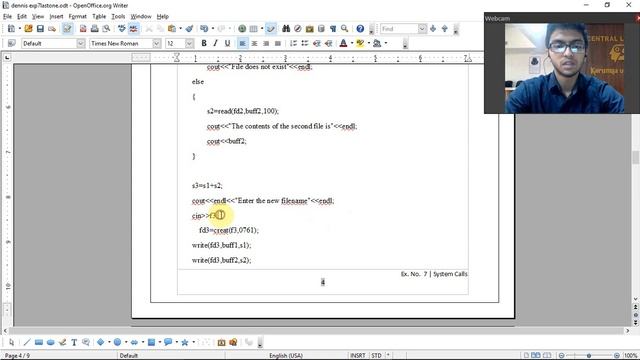Image resolution: width=640 pixels, height=360 pixels.
Task: Open Styles and Formatting icon
Action: (11, 43)
